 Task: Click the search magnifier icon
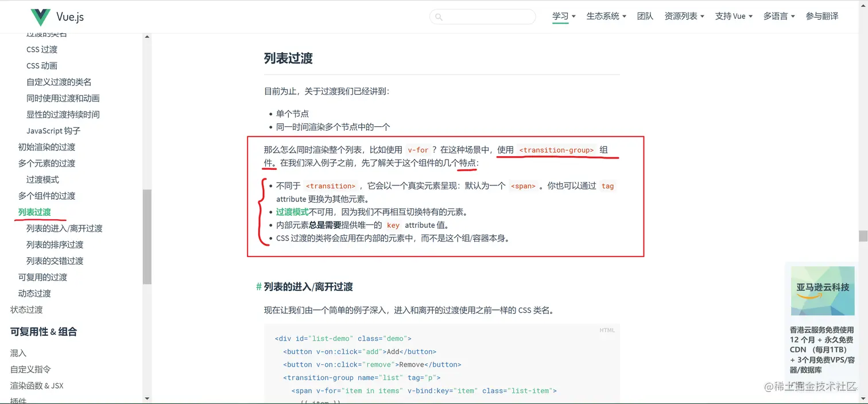coord(439,17)
